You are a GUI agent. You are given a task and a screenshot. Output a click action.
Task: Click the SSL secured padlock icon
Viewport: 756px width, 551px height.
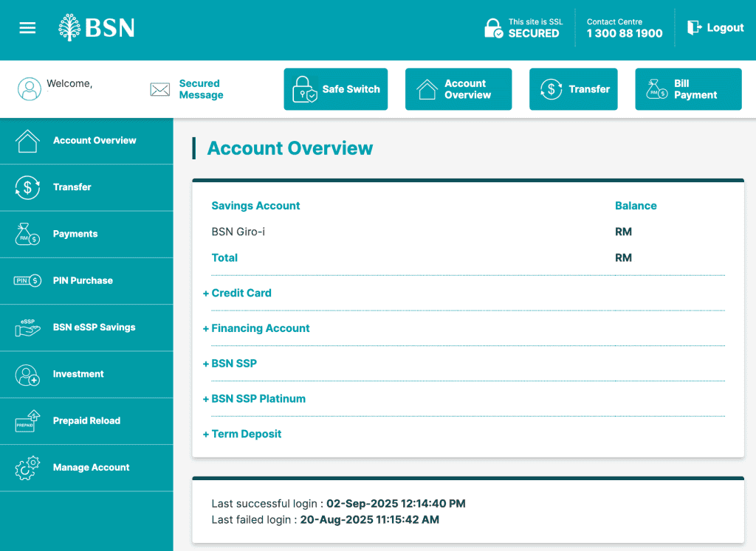tap(493, 28)
